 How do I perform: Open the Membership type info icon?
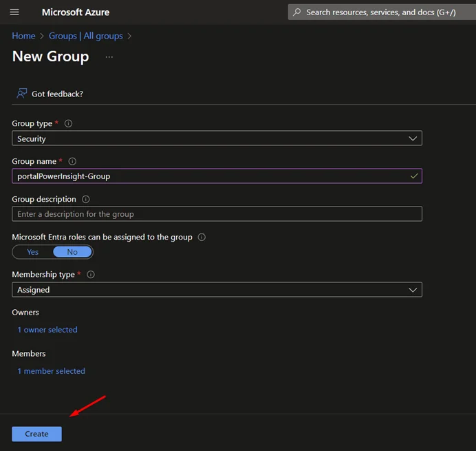[91, 275]
